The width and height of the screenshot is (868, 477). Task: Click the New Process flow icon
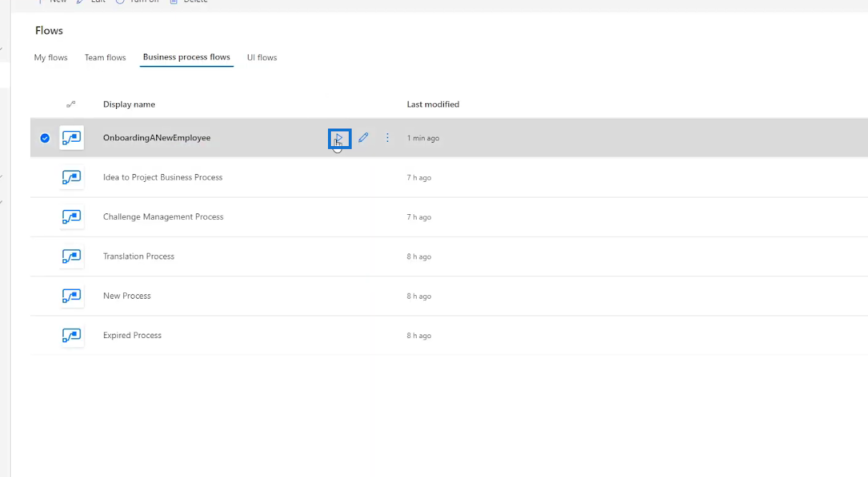(x=72, y=296)
